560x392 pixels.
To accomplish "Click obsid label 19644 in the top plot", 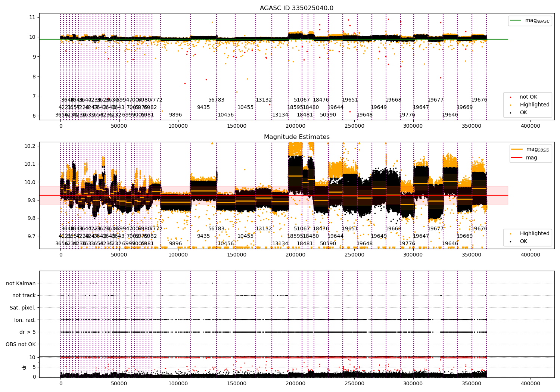I will pyautogui.click(x=336, y=108).
